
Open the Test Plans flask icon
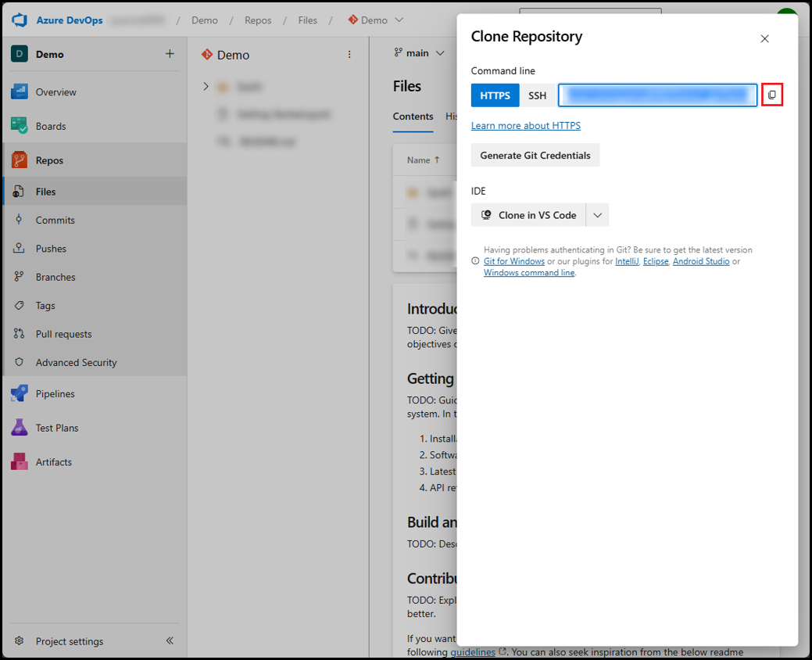click(20, 428)
